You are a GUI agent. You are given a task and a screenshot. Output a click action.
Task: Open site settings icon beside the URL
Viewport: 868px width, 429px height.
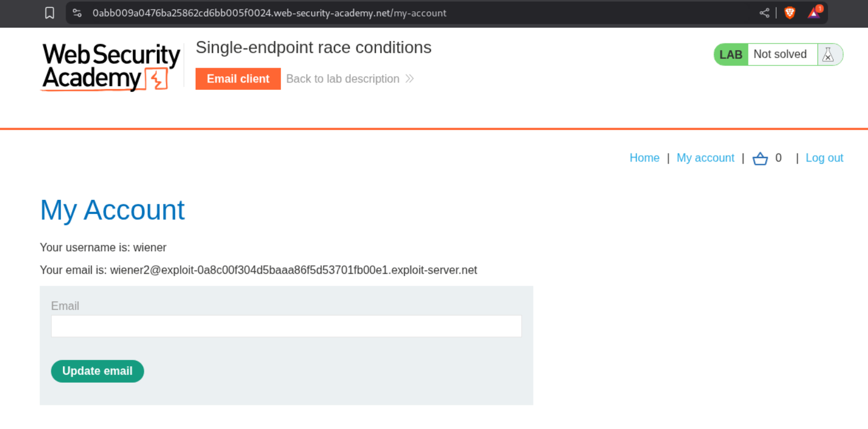[x=77, y=13]
